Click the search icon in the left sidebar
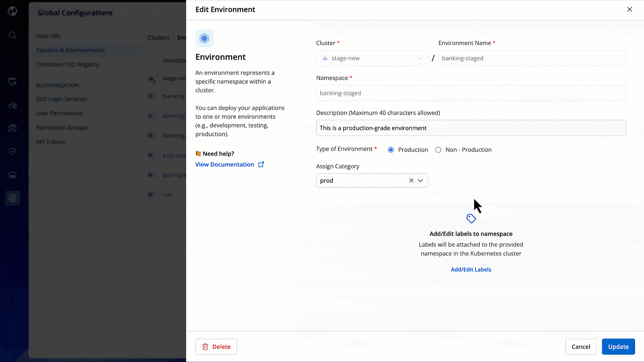Viewport: 644px width, 362px height. click(x=12, y=35)
